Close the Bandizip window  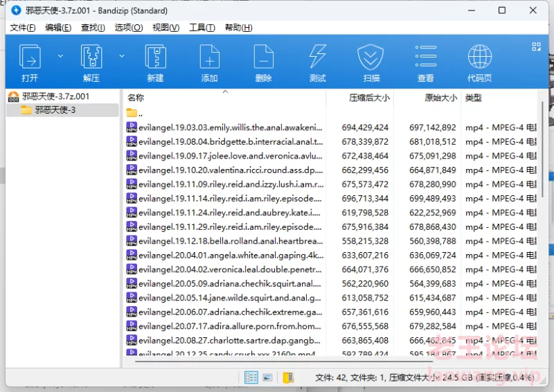click(533, 10)
